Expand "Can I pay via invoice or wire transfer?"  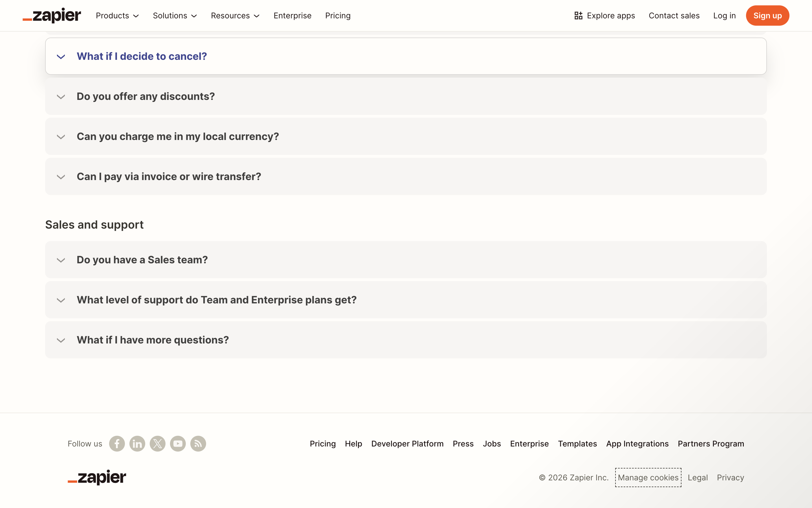click(406, 176)
